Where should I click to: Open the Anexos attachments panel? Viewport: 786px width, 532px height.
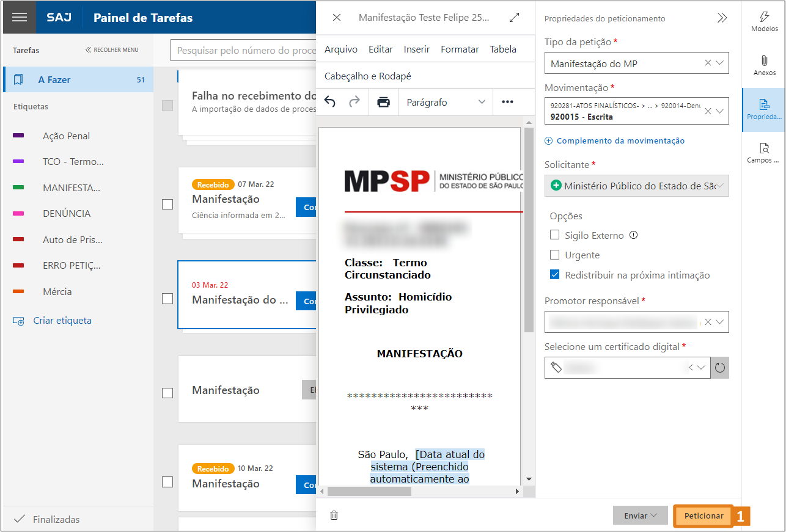pos(764,65)
